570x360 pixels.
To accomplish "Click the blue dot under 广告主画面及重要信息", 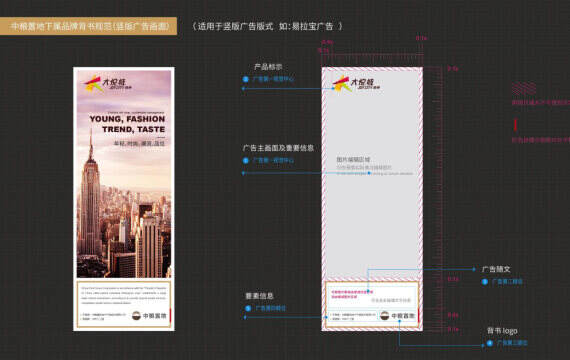I will 246,160.
